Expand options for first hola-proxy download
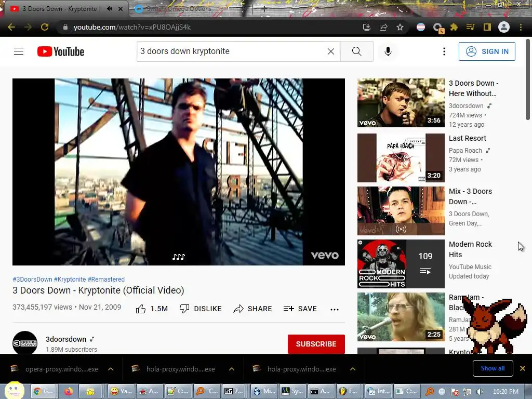Viewport: 532px width, 399px height. point(232,369)
